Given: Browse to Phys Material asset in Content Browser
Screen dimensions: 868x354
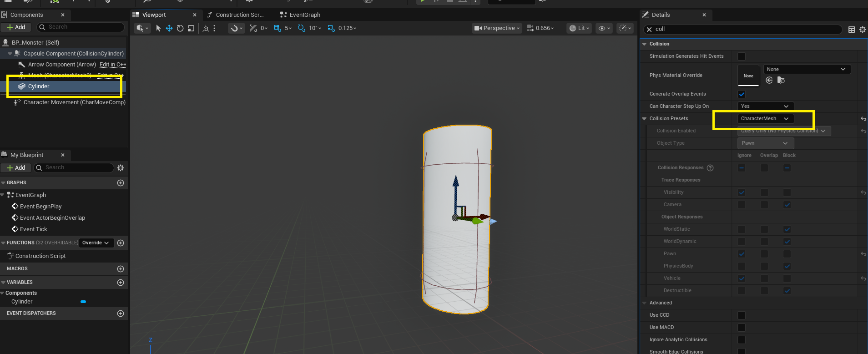Looking at the screenshot, I should [x=781, y=80].
